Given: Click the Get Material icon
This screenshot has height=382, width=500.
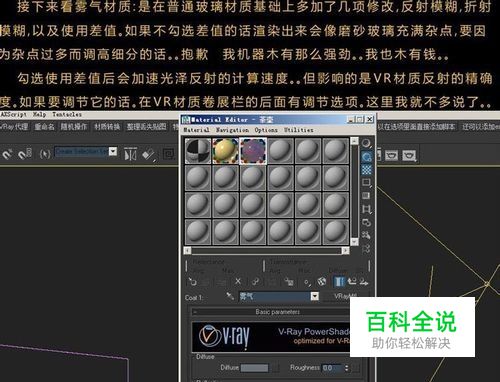Looking at the screenshot, I should tap(192, 282).
